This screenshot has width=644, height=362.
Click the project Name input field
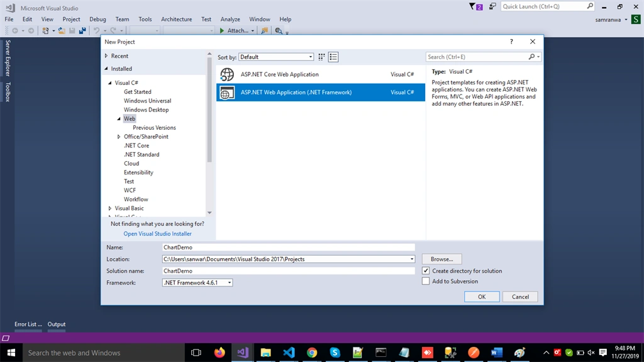pos(288,247)
